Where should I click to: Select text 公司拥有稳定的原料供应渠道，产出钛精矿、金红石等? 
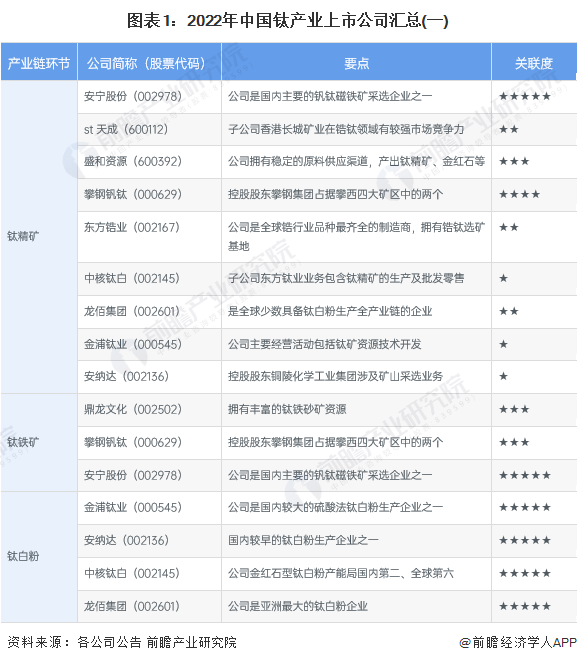pyautogui.click(x=356, y=162)
